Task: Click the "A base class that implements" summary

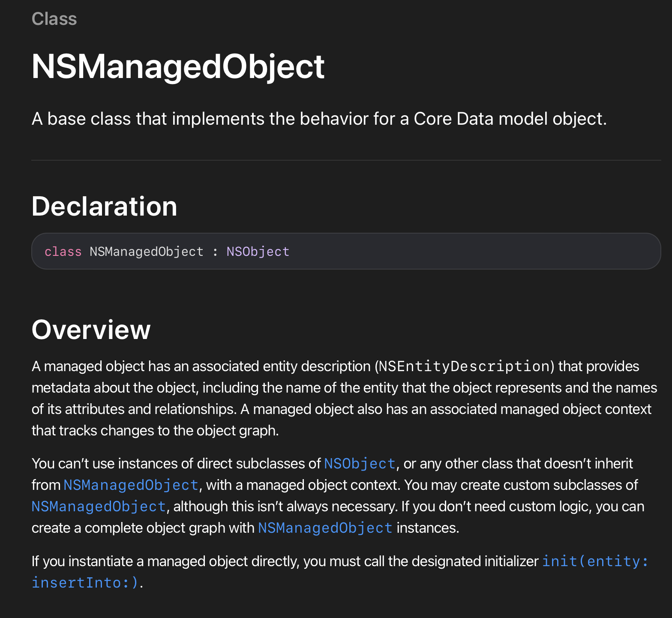Action: (319, 119)
